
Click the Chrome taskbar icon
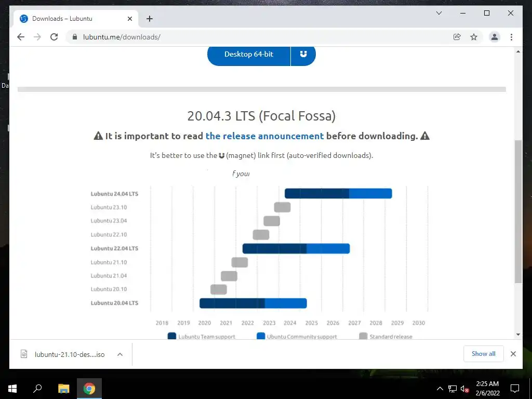click(x=89, y=389)
